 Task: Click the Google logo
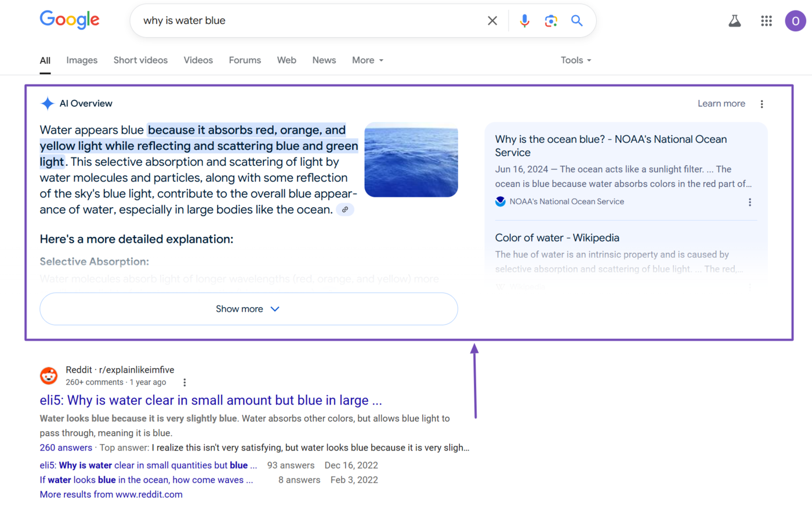pyautogui.click(x=70, y=20)
